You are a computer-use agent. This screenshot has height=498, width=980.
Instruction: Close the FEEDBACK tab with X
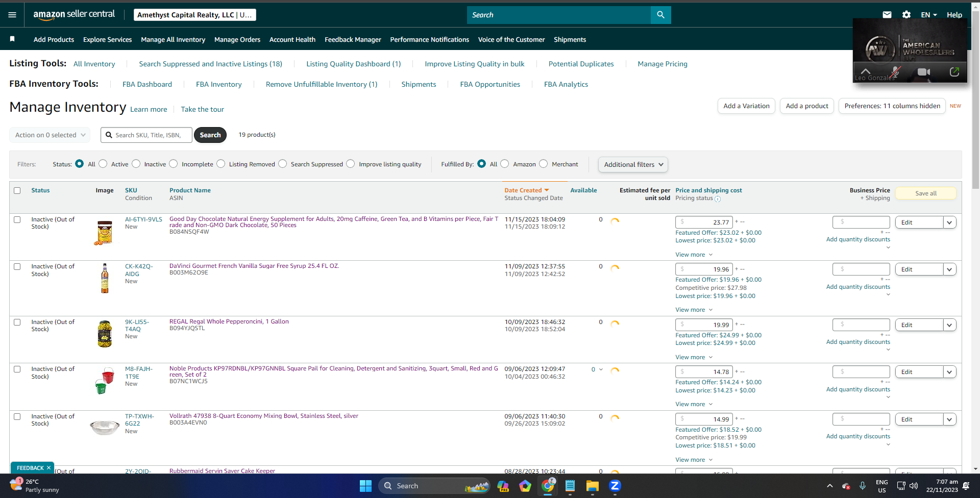pos(49,468)
